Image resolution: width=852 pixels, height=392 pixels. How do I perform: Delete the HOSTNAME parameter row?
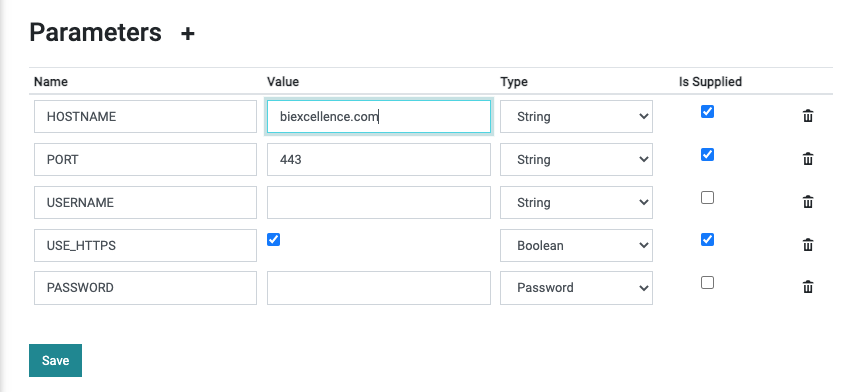(x=808, y=116)
